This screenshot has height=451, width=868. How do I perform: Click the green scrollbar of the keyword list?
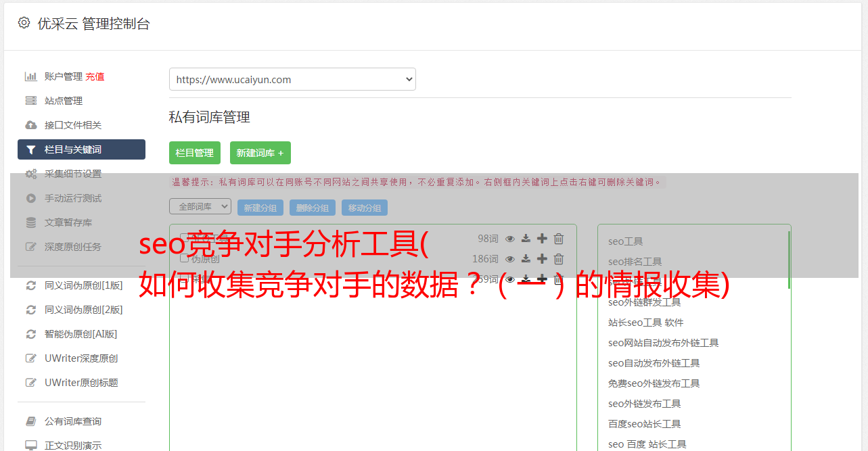(789, 260)
